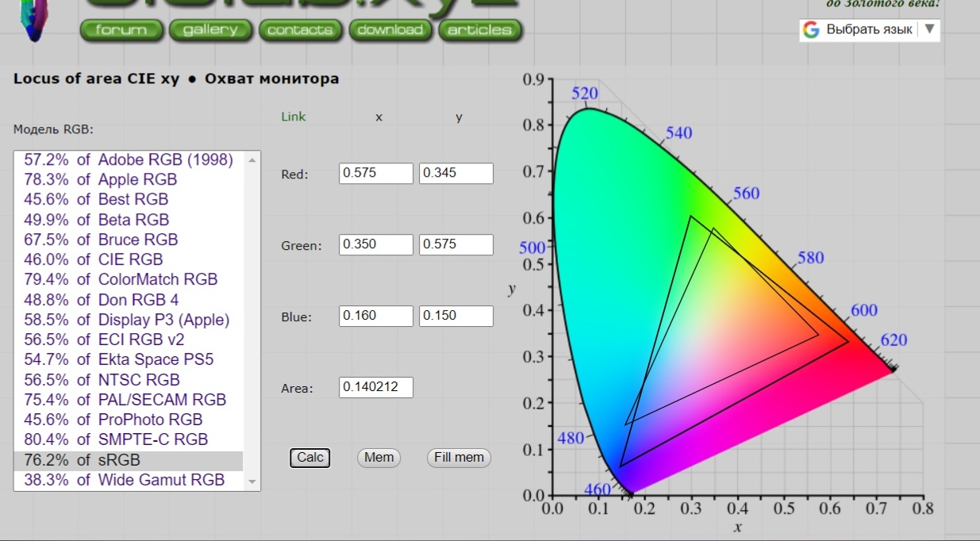Open the articles navigation button
980x541 pixels.
click(479, 30)
